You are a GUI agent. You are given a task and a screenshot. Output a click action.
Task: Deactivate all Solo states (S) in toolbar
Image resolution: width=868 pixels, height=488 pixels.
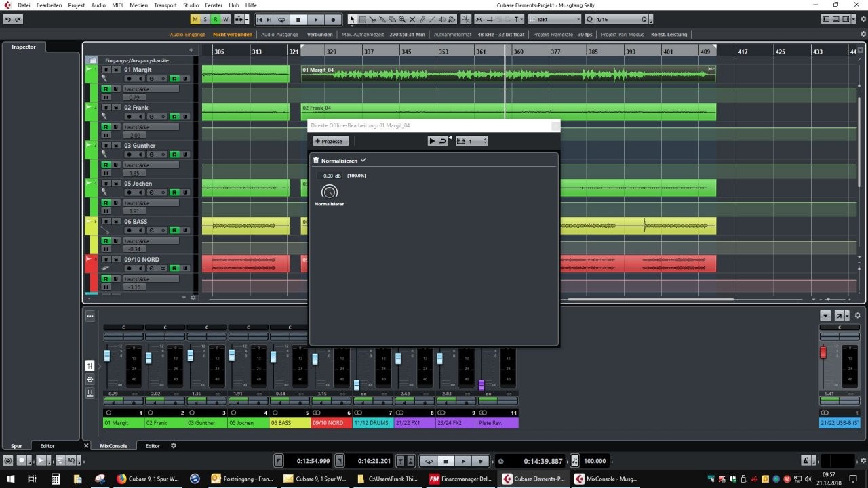pyautogui.click(x=205, y=20)
